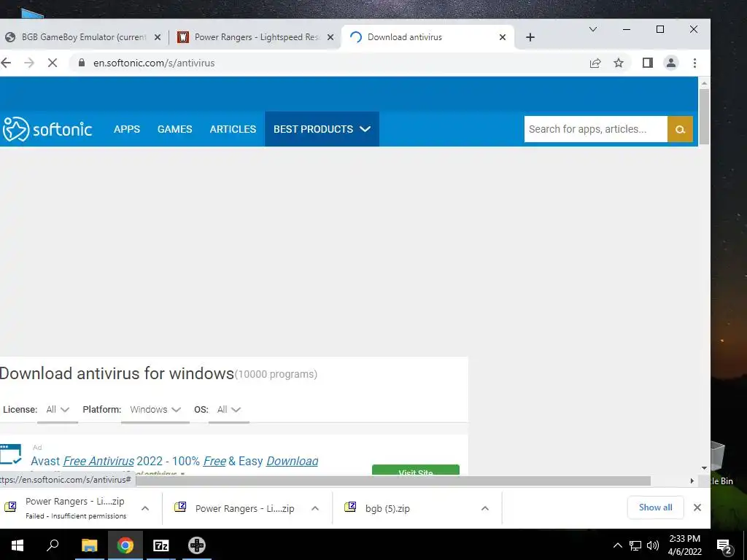Image resolution: width=747 pixels, height=560 pixels.
Task: Click the scroll down arrow
Action: coord(704,468)
